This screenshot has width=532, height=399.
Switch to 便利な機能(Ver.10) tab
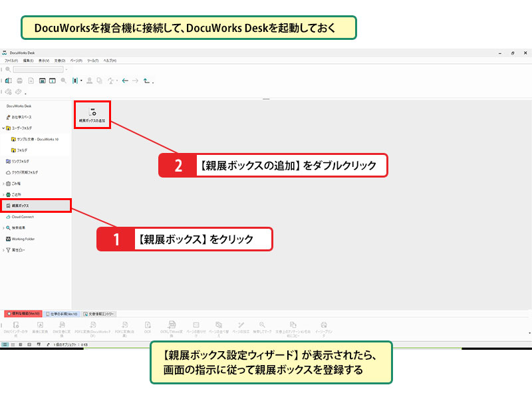[x=23, y=314]
